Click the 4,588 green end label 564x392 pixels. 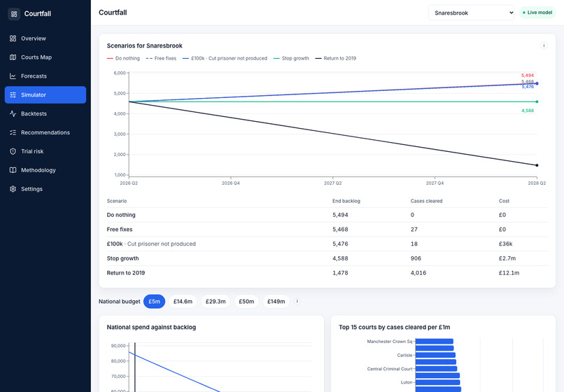[528, 111]
